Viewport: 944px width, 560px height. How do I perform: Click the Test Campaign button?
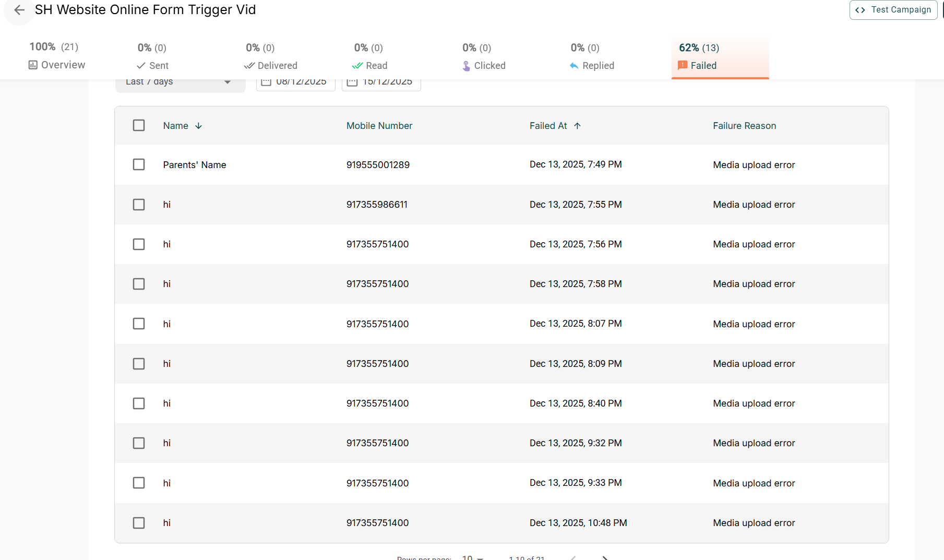pos(893,10)
